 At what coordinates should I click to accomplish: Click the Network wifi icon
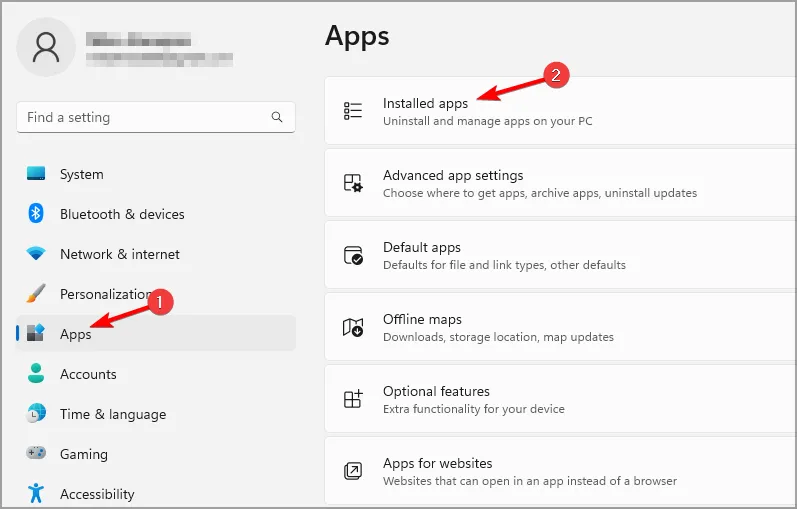[36, 253]
